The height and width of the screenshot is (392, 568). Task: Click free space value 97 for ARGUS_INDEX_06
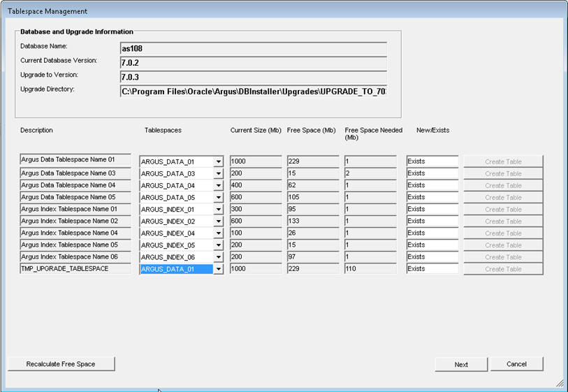coord(313,257)
